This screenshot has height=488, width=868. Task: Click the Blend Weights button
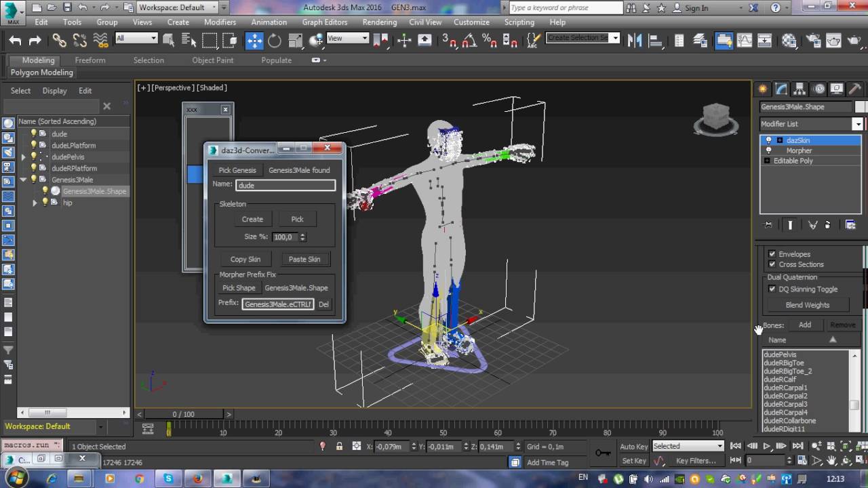[807, 305]
